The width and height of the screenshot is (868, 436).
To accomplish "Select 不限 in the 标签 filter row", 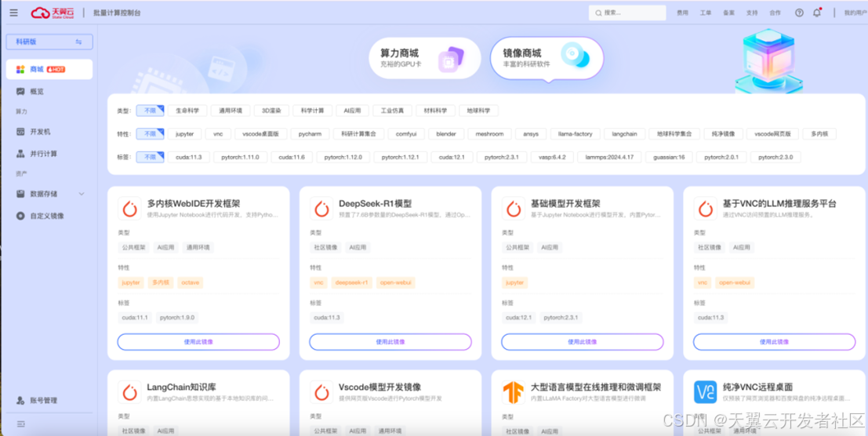I will click(x=150, y=157).
